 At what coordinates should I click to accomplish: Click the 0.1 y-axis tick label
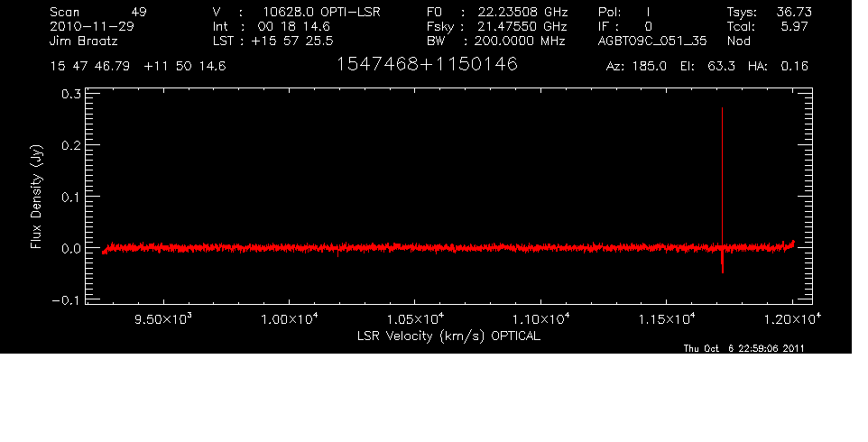point(71,197)
